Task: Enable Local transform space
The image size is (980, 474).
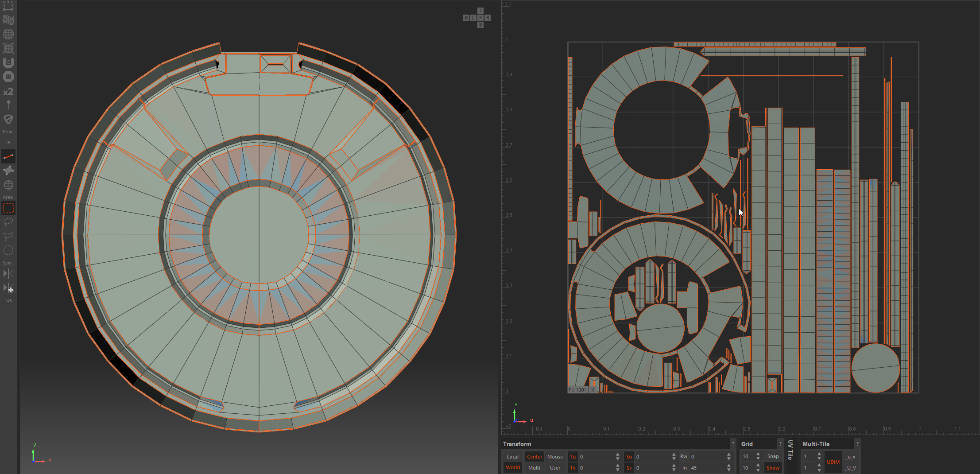Action: click(512, 457)
